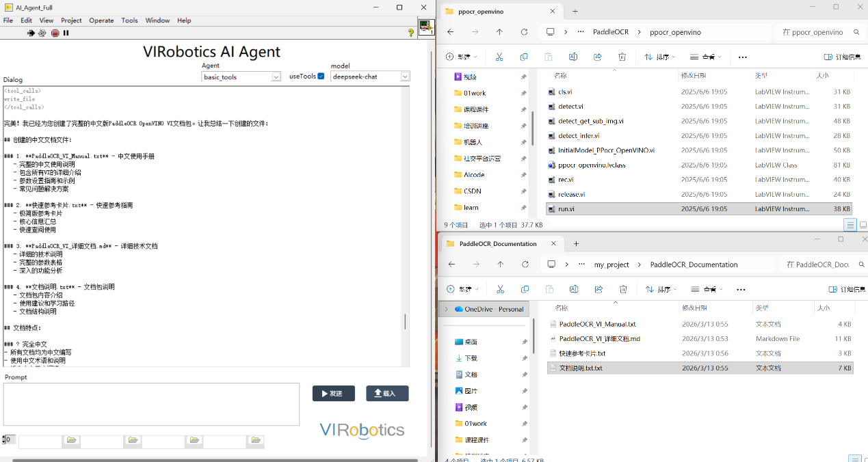Click the cut scissors icon in ppocr_openvino window

click(x=499, y=57)
